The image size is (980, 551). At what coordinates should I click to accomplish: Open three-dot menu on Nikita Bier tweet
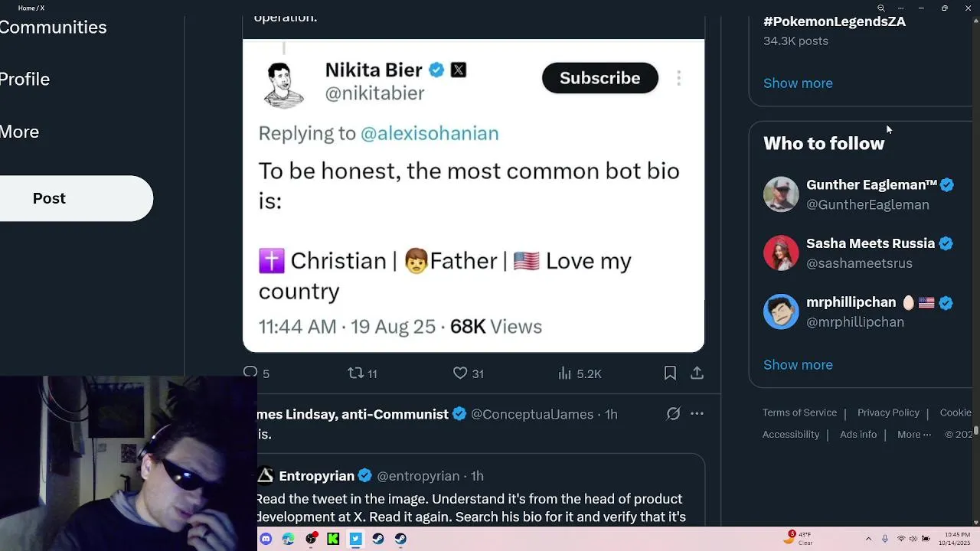(678, 78)
